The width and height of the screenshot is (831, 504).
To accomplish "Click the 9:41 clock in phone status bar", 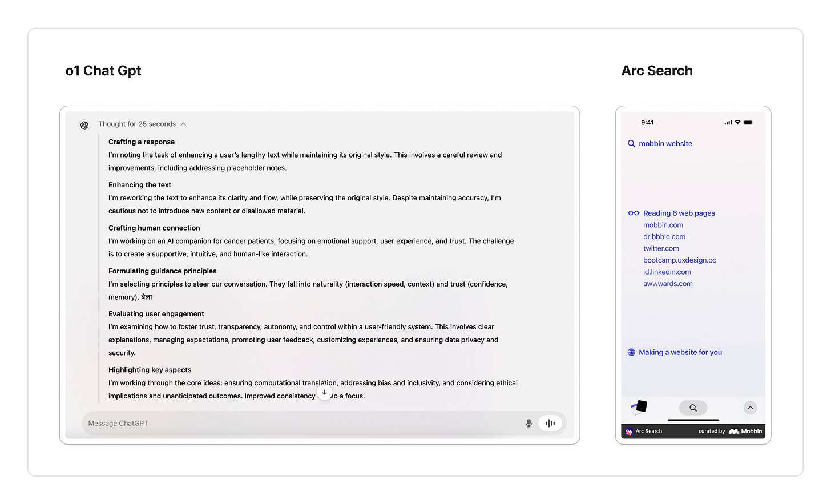I will click(647, 123).
